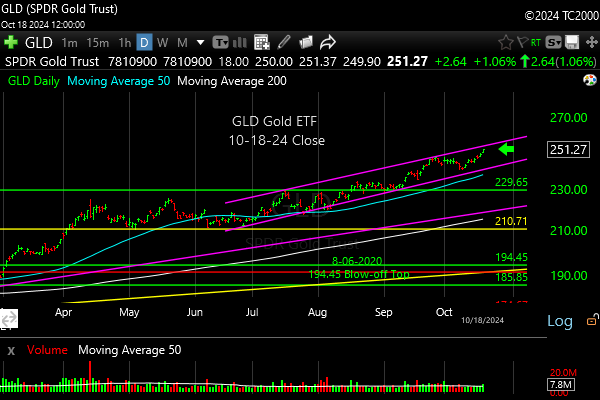The width and height of the screenshot is (600, 400).
Task: Toggle the scale lock icon
Action: 592,320
